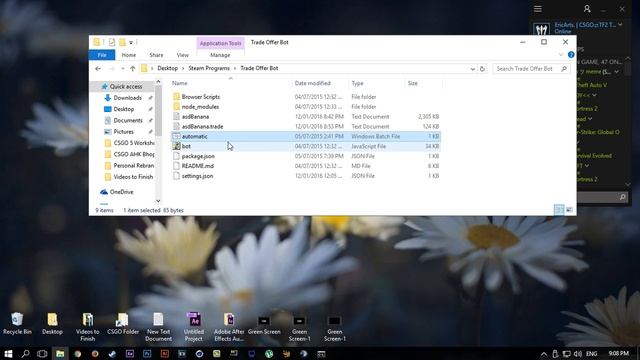Select New Text Document on desktop
Image resolution: width=640 pixels, height=360 pixels.
[x=158, y=327]
